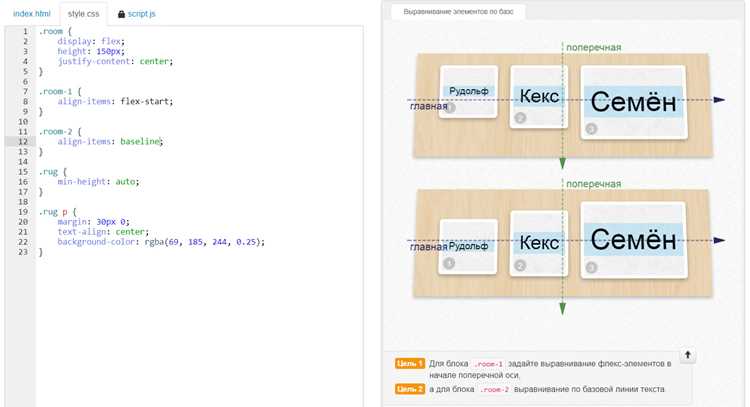This screenshot has width=750, height=407.
Task: Place cursor on align-items: baseline line
Action: [110, 142]
